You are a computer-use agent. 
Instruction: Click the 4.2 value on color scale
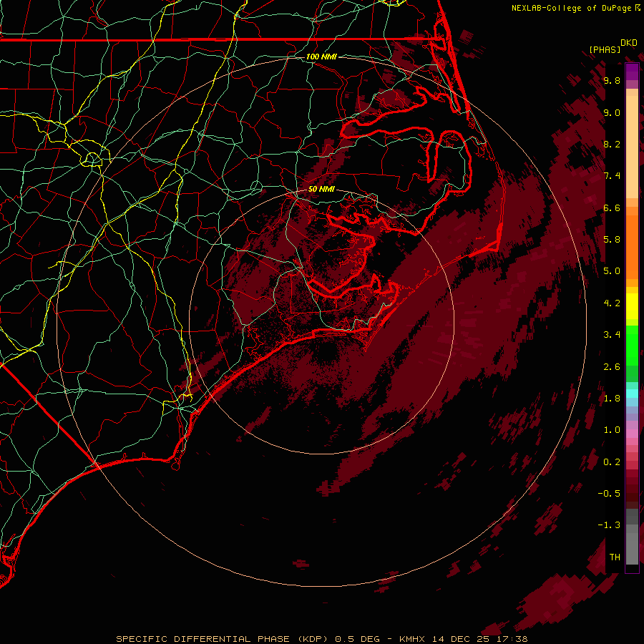click(612, 303)
